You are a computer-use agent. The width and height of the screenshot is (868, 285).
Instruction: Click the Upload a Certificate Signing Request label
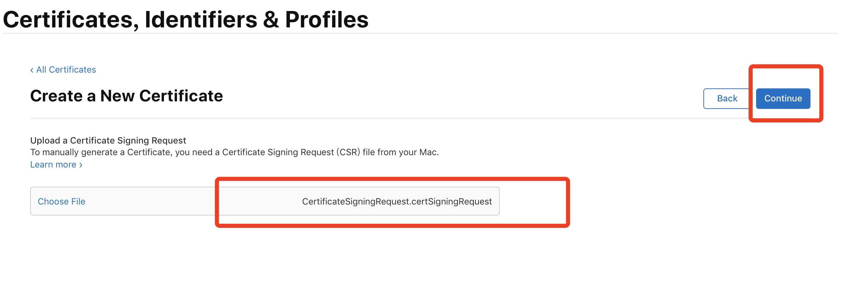coord(108,140)
